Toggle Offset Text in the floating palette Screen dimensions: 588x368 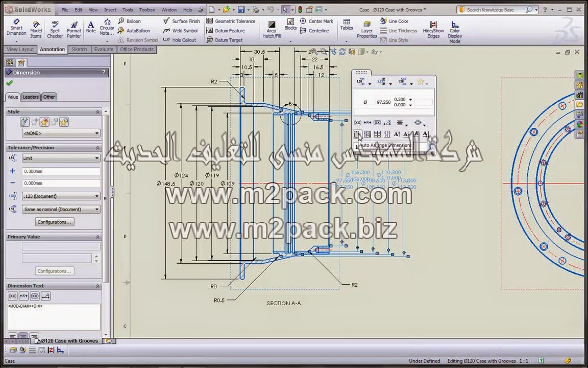(387, 123)
